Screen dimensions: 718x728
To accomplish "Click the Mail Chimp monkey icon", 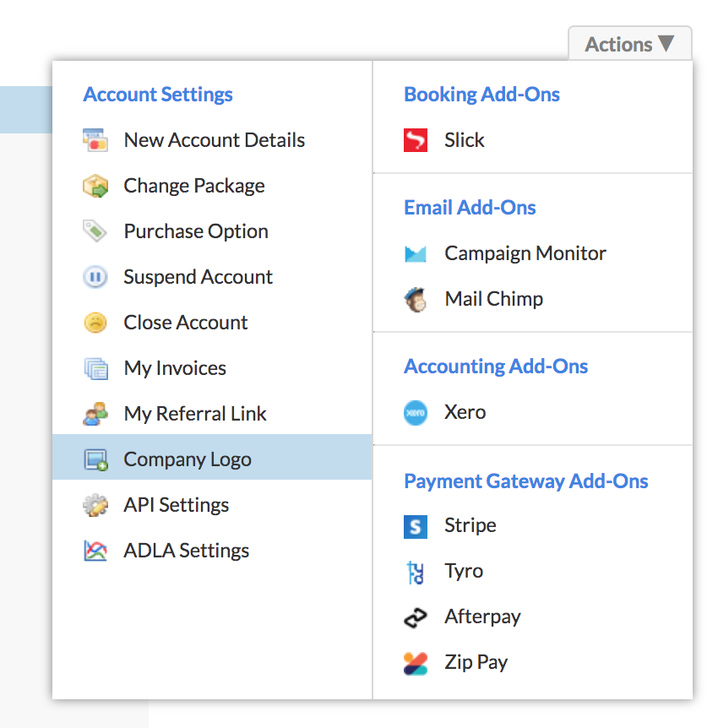I will point(416,300).
